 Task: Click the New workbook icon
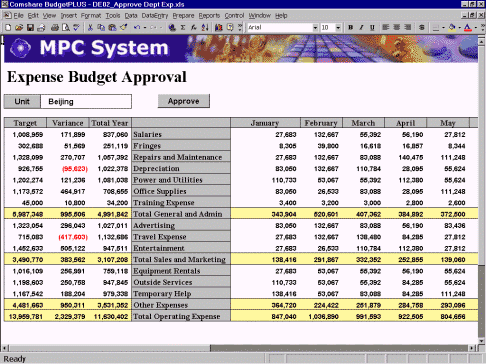pyautogui.click(x=8, y=28)
